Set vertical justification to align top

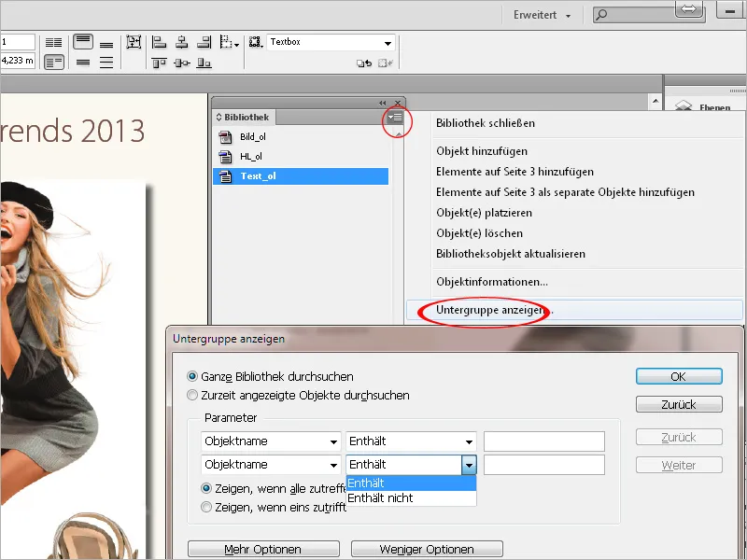(x=83, y=41)
